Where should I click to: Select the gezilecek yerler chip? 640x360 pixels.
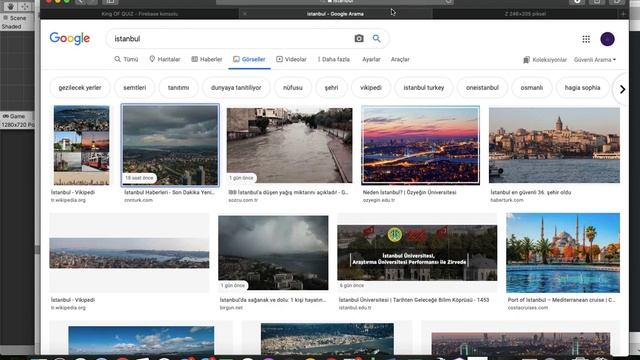(x=80, y=88)
